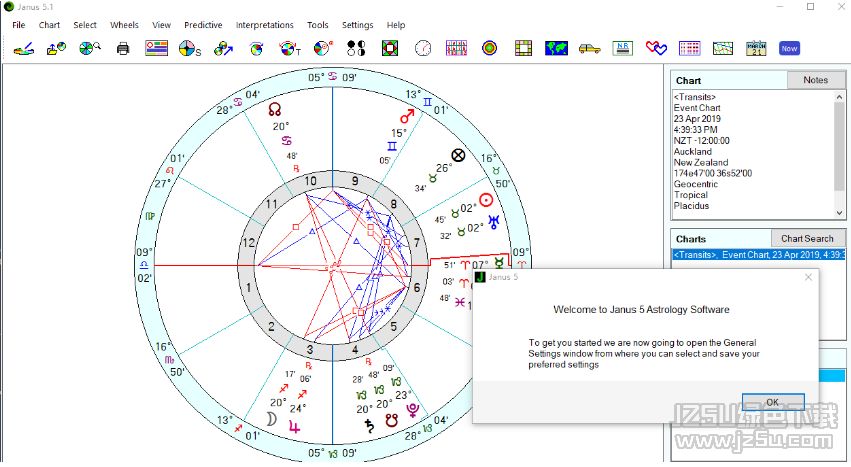This screenshot has width=851, height=467.
Task: Open the Tools menu
Action: [317, 25]
